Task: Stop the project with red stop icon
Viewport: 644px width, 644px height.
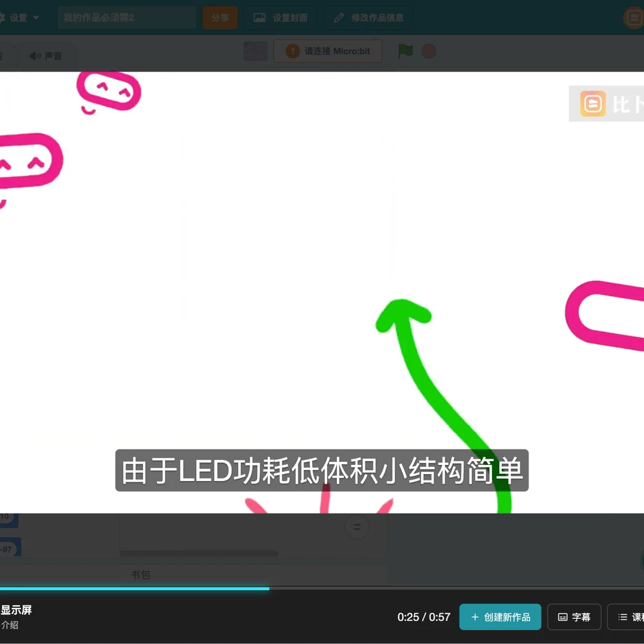Action: coord(429,52)
